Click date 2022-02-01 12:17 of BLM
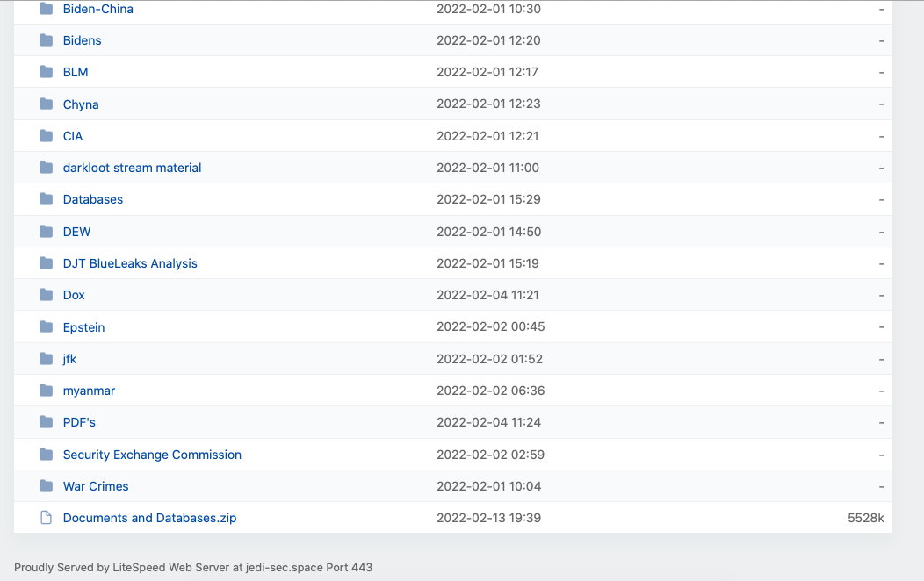 487,72
